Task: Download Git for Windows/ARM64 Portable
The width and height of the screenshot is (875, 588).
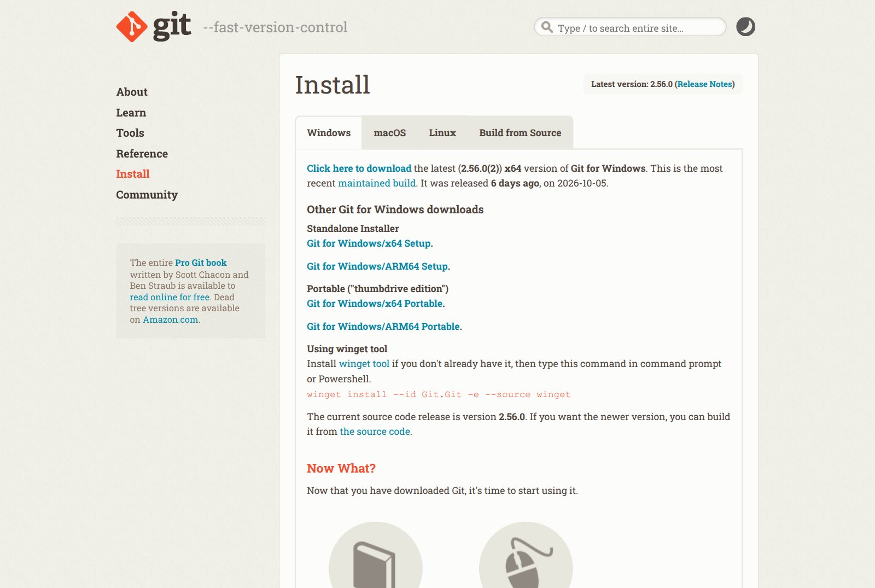Action: coord(383,327)
